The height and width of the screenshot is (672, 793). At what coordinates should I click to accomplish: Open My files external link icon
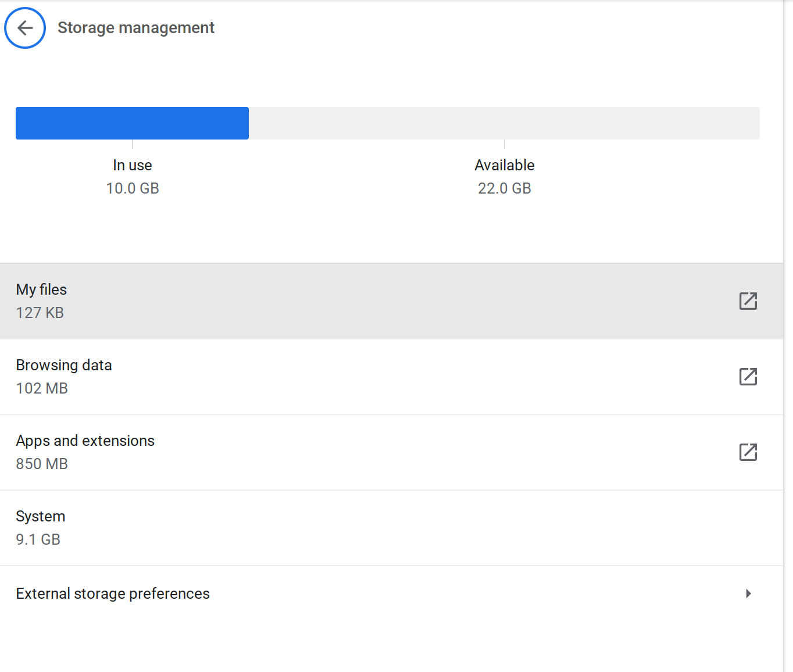[x=748, y=301]
